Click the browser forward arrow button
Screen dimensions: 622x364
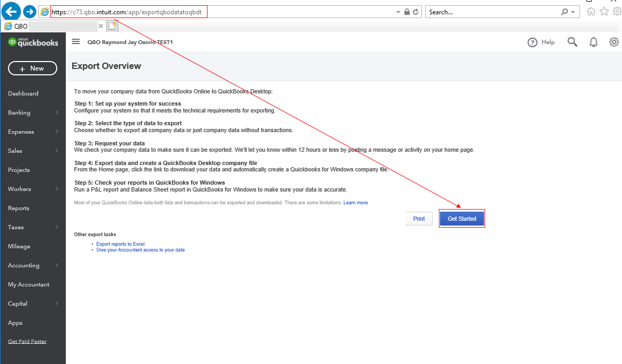tap(30, 12)
